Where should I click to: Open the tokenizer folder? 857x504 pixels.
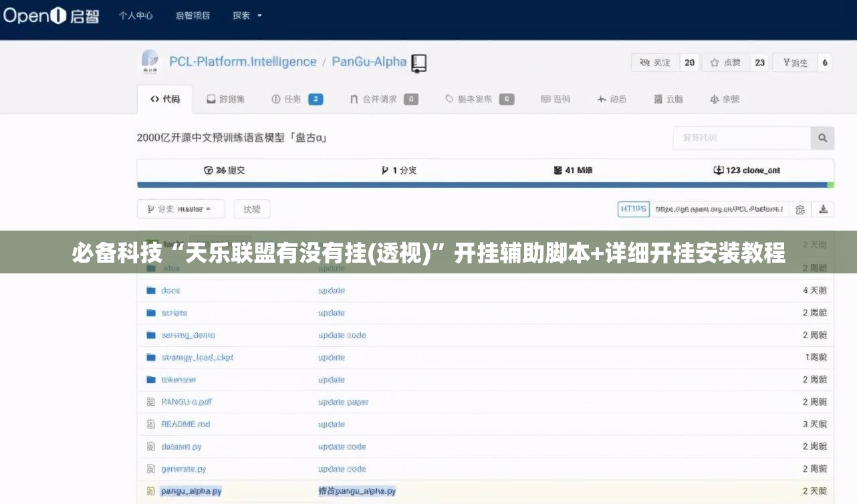(x=178, y=380)
